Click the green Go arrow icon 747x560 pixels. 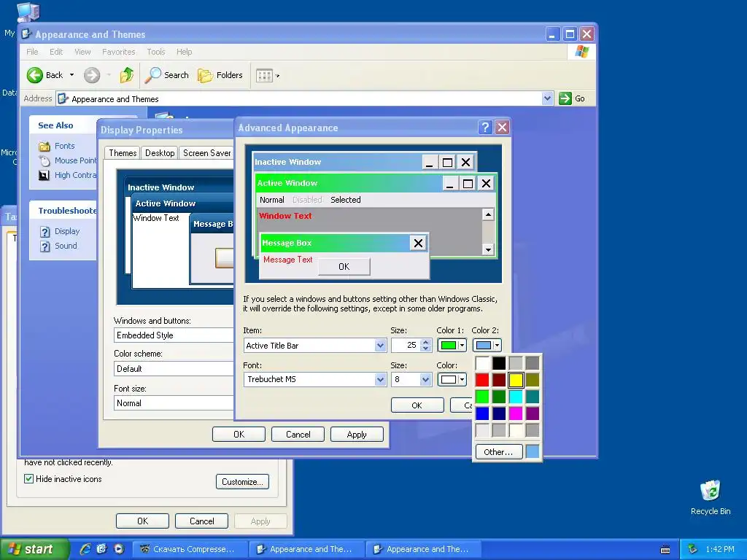pos(565,98)
